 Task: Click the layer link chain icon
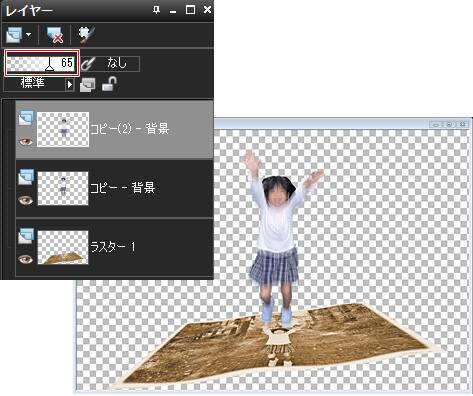pyautogui.click(x=88, y=64)
